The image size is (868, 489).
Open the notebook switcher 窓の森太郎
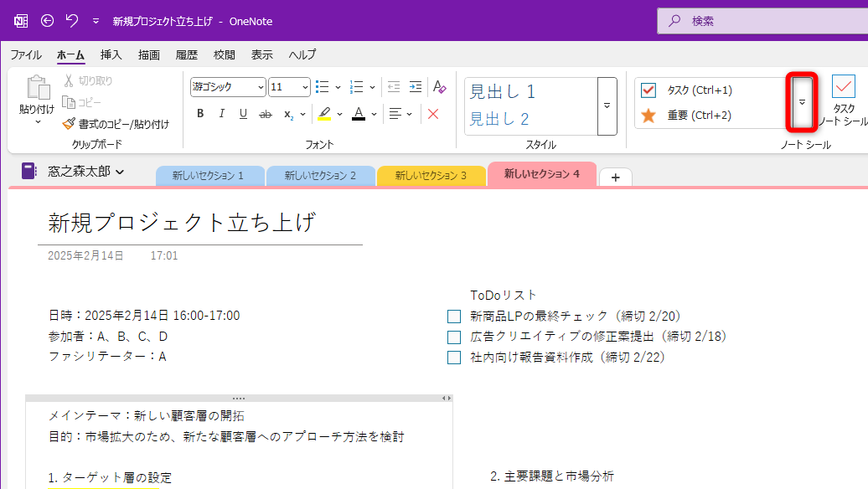click(75, 170)
